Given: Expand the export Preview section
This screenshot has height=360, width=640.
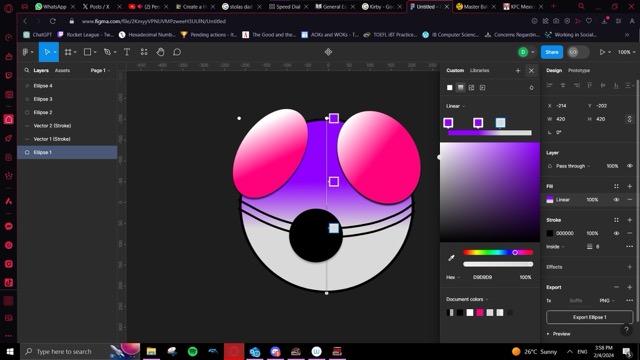Looking at the screenshot, I should [559, 334].
